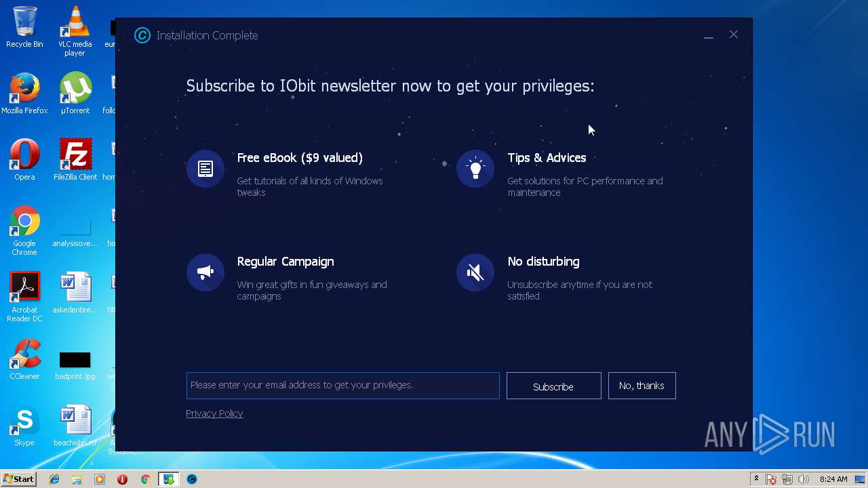Click the Tips & Advices lightbulb icon
Screen dimensions: 868x488
pyautogui.click(x=475, y=169)
